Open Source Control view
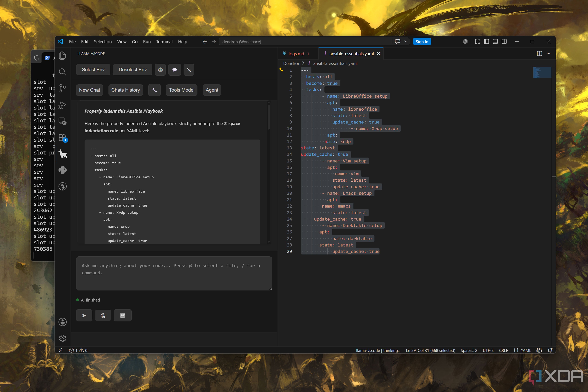This screenshot has width=588, height=392. (x=62, y=88)
